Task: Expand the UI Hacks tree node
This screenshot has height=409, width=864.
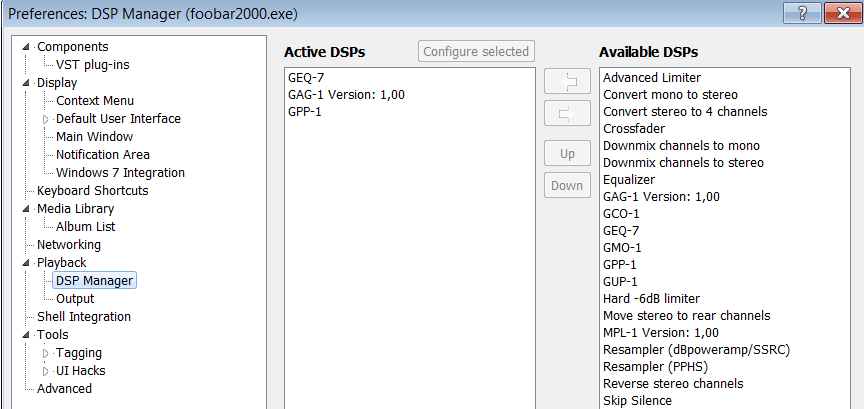Action: pos(45,371)
